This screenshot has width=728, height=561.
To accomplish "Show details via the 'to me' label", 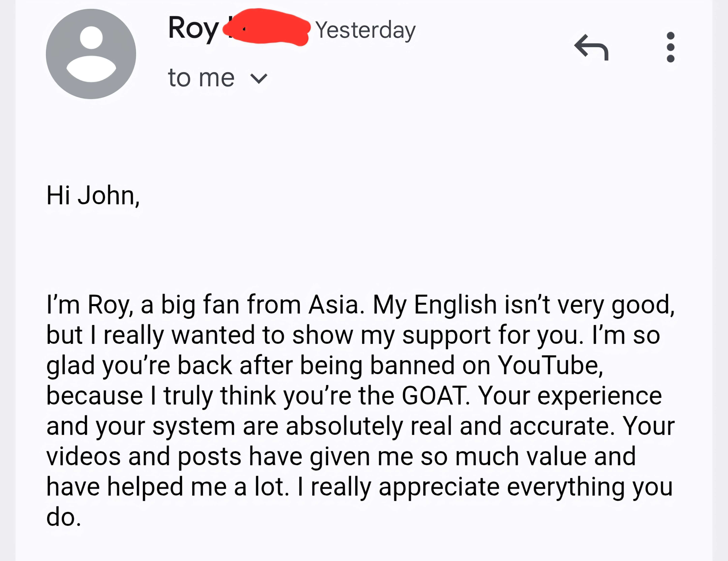I will 201,78.
